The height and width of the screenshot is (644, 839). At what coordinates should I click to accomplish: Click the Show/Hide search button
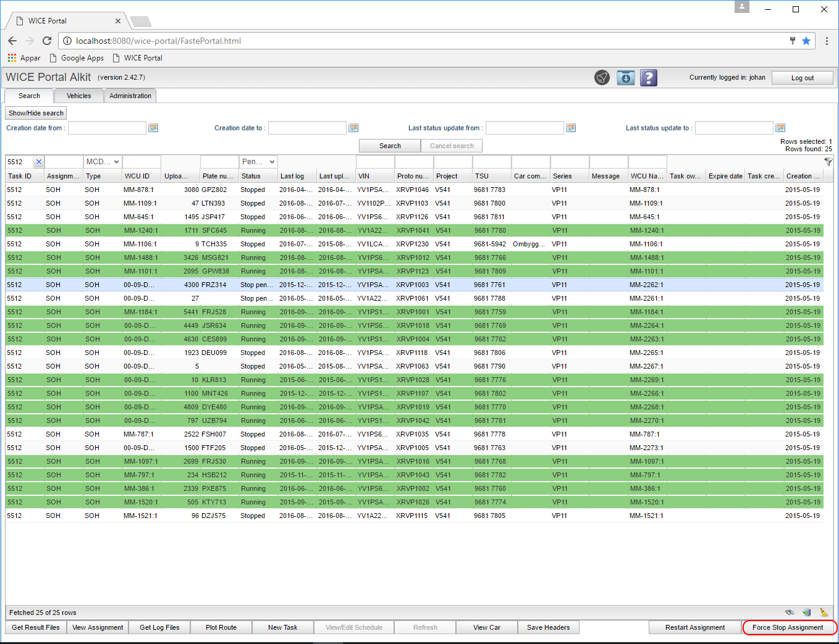[36, 113]
